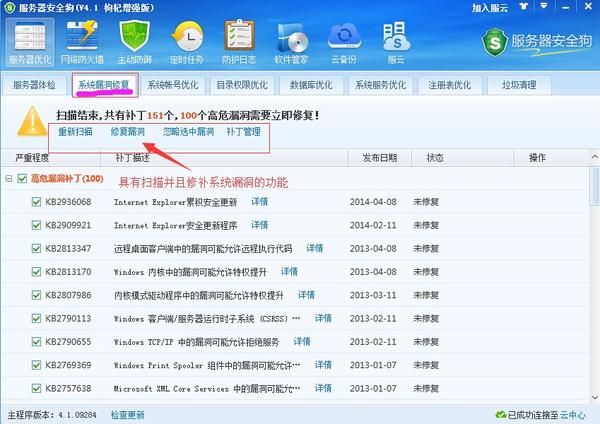The image size is (600, 424).
Task: Switch to the 垃圾清理 tab
Action: click(519, 85)
